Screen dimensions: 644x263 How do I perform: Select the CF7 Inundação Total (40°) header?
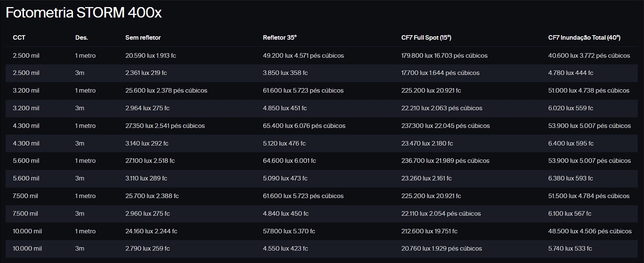(584, 38)
